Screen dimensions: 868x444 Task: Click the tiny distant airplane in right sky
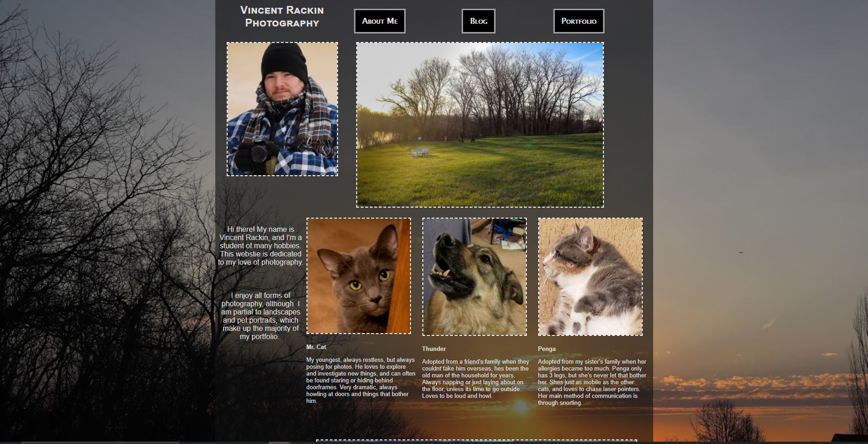pos(741,251)
